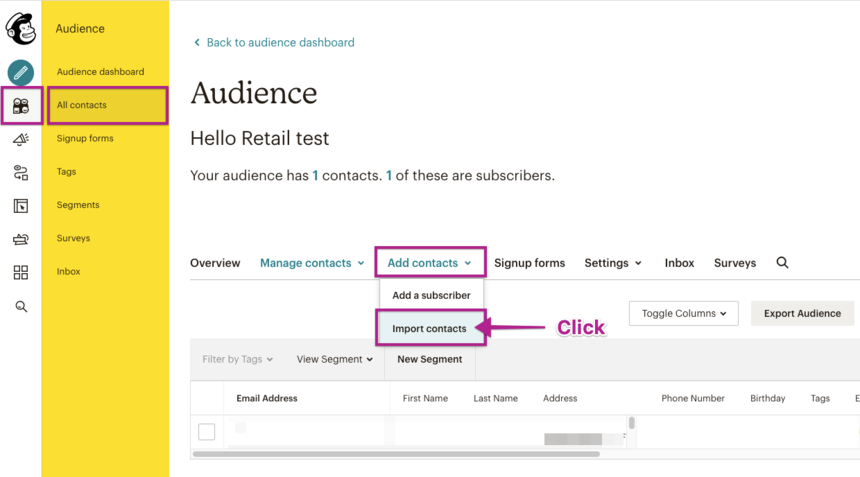Click search icon next to Surveys tab

[x=782, y=263]
